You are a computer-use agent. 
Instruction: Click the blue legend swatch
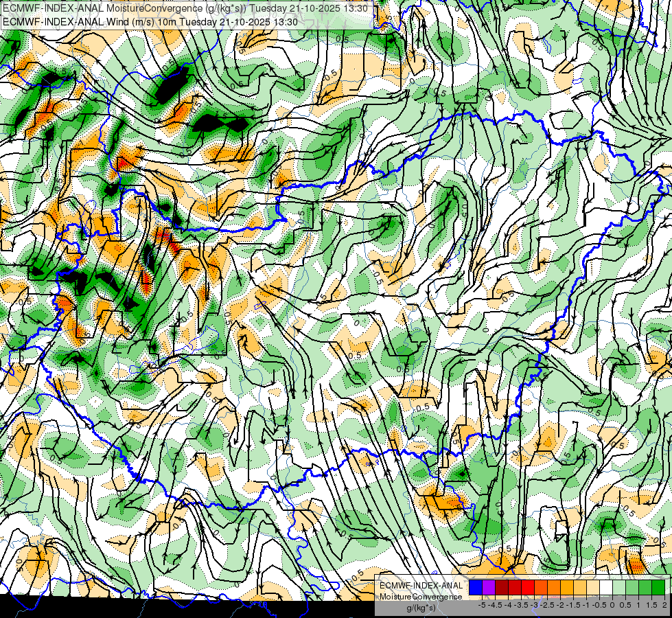point(476,588)
